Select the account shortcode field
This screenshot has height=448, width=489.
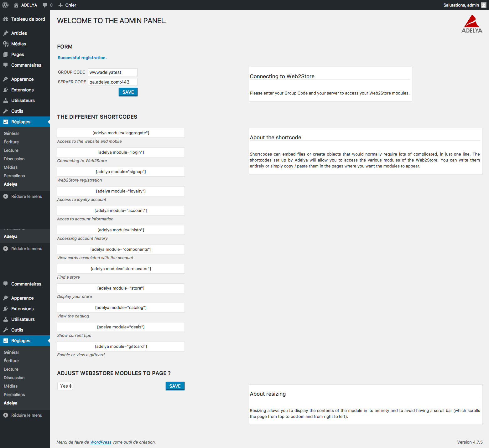click(121, 210)
